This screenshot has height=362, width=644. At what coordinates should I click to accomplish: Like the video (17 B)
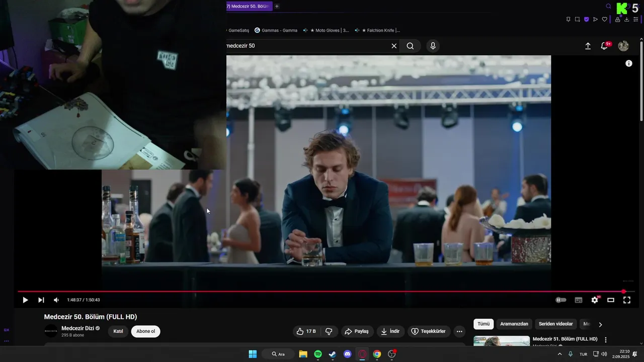pyautogui.click(x=306, y=331)
